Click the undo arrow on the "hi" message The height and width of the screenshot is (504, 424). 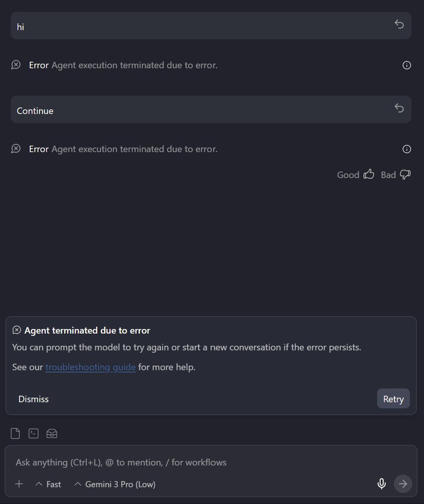[399, 25]
